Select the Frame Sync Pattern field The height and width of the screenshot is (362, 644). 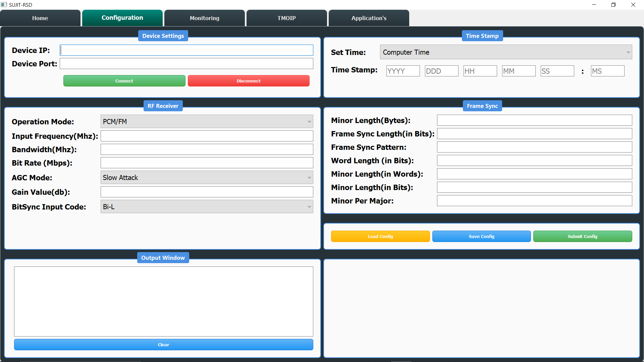point(534,147)
